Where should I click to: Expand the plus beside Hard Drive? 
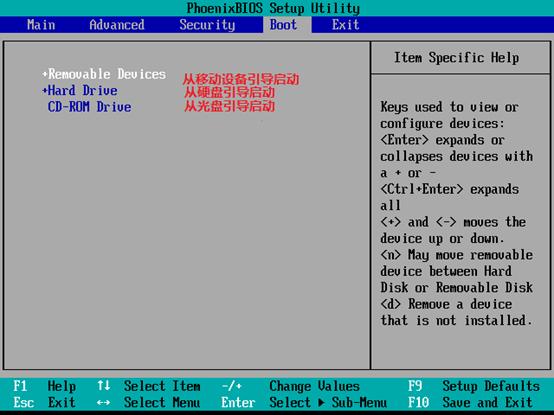[45, 91]
